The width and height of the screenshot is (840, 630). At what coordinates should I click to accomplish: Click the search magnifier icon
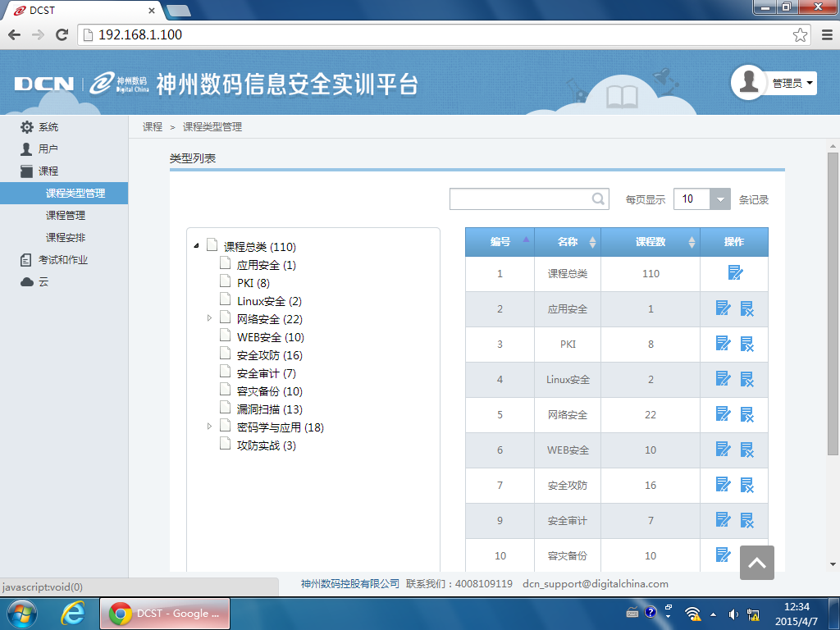598,199
